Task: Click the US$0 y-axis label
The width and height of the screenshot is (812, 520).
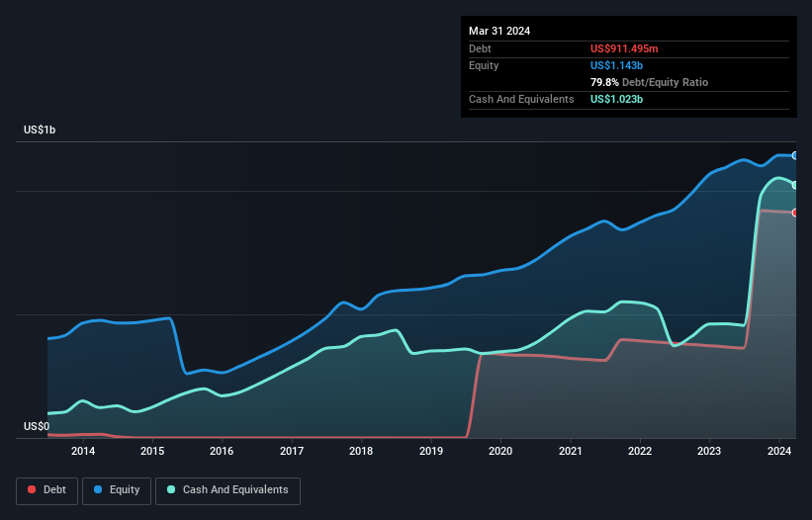Action: tap(37, 426)
